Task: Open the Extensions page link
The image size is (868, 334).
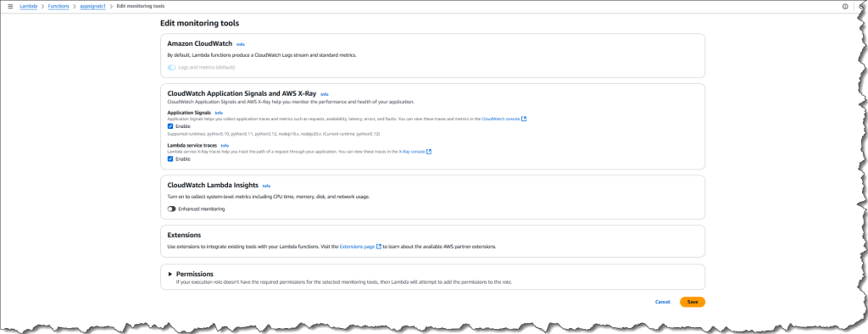Action: click(357, 247)
